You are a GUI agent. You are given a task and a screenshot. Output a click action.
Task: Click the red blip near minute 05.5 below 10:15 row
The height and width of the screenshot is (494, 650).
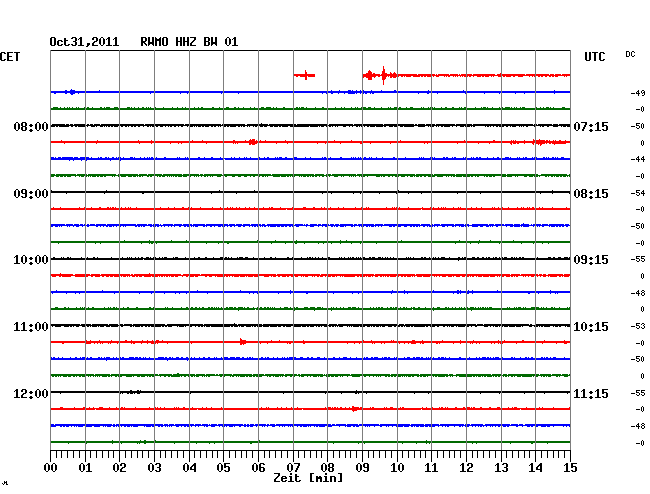click(x=243, y=342)
